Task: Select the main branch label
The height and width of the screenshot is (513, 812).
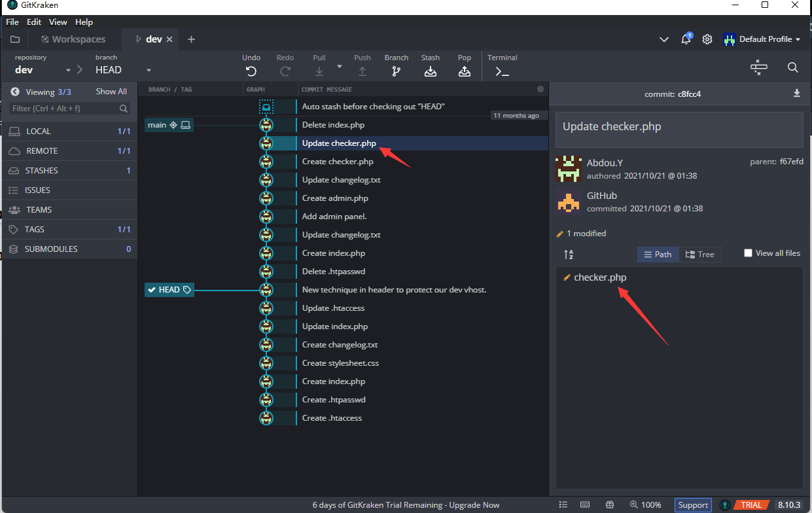Action: tap(169, 125)
